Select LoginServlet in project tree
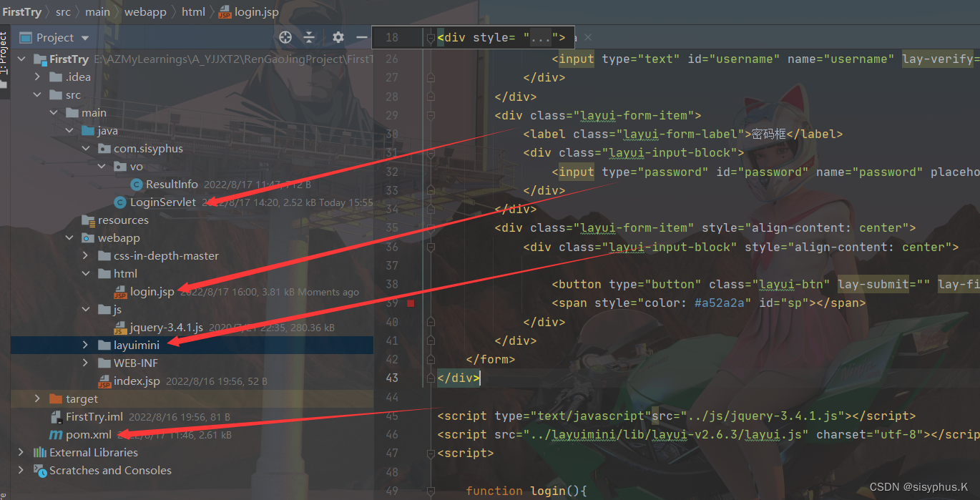Viewport: 980px width, 500px height. point(163,202)
